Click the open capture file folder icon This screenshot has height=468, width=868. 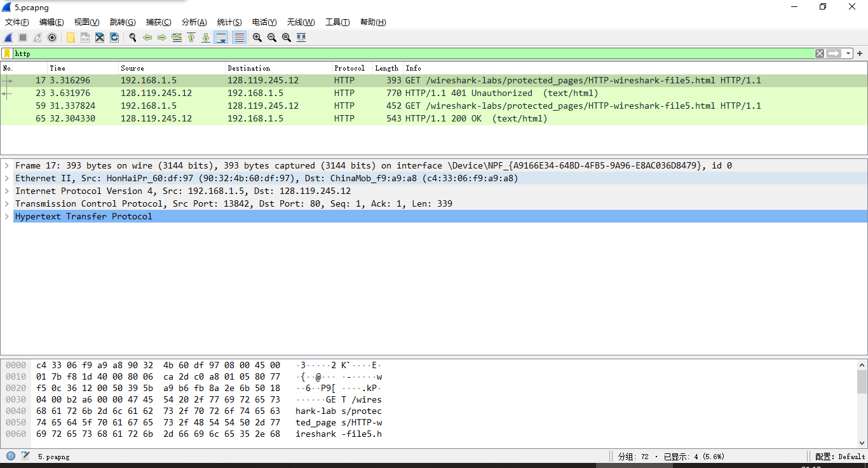tap(71, 38)
